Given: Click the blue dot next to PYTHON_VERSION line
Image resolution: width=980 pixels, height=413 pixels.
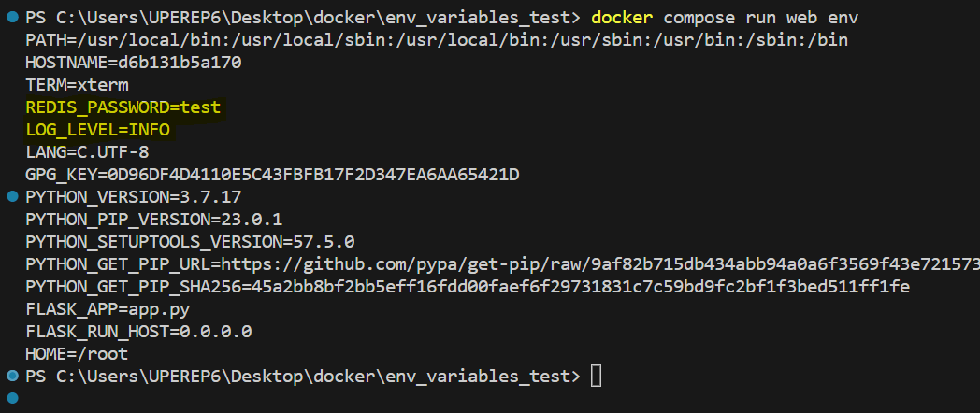Looking at the screenshot, I should [x=11, y=197].
